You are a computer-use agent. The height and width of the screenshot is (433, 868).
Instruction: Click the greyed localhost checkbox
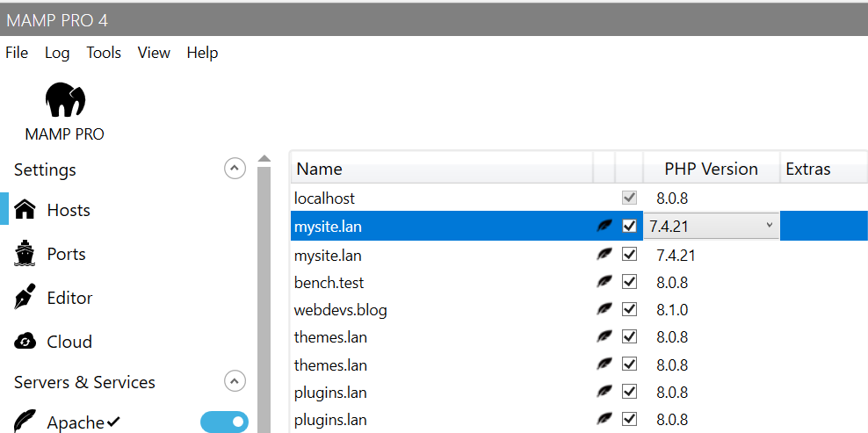[x=629, y=198]
